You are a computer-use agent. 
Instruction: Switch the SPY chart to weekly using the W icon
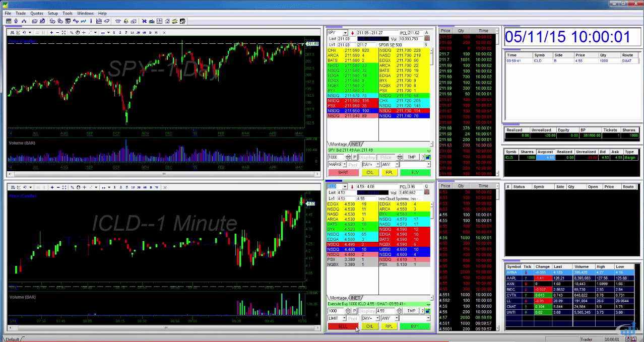(157, 33)
